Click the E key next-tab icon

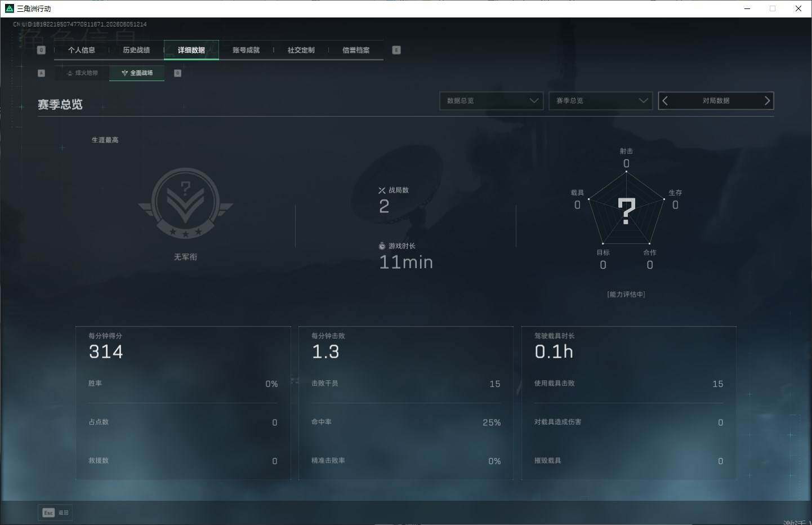coord(396,50)
